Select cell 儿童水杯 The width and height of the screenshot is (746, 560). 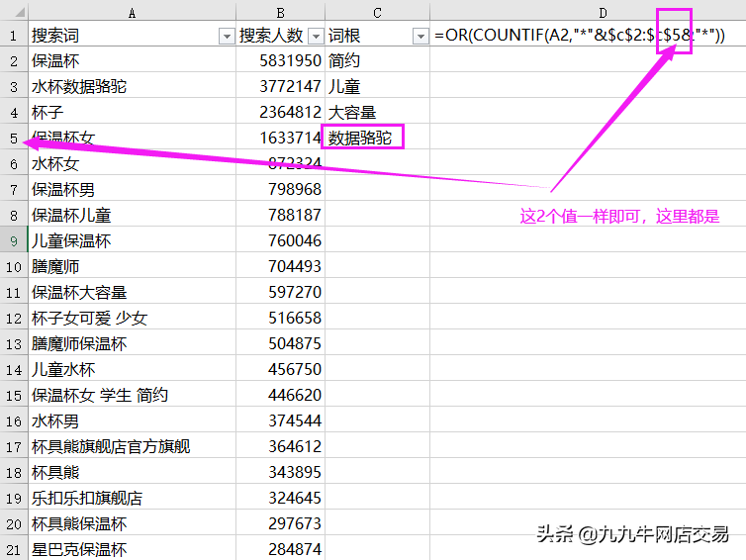pyautogui.click(x=132, y=369)
